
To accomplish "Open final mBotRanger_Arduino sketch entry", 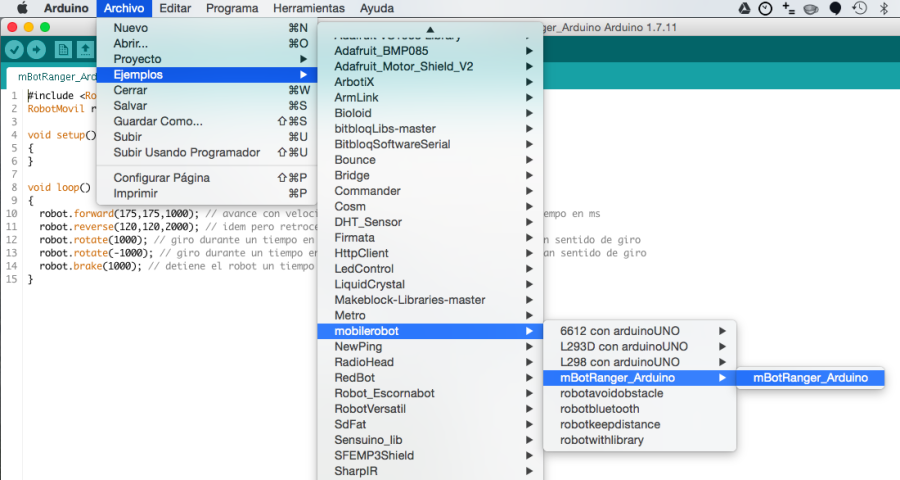I will tap(810, 377).
